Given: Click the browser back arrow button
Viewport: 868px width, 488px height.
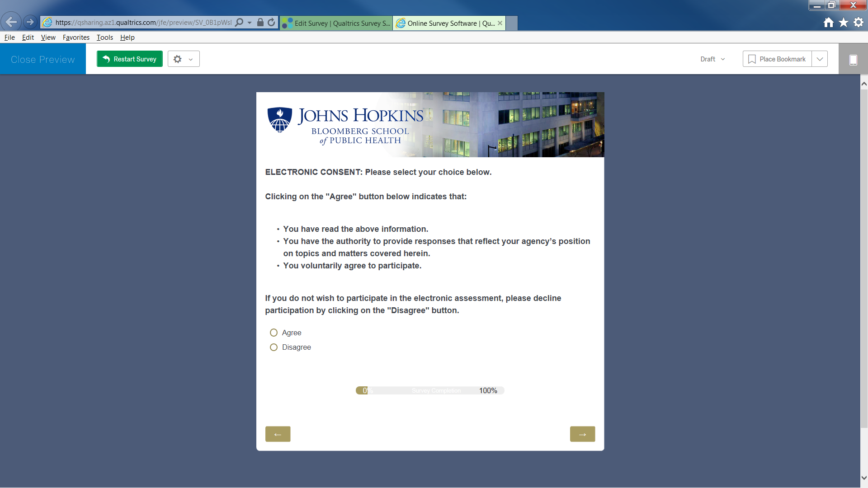Looking at the screenshot, I should [11, 22].
